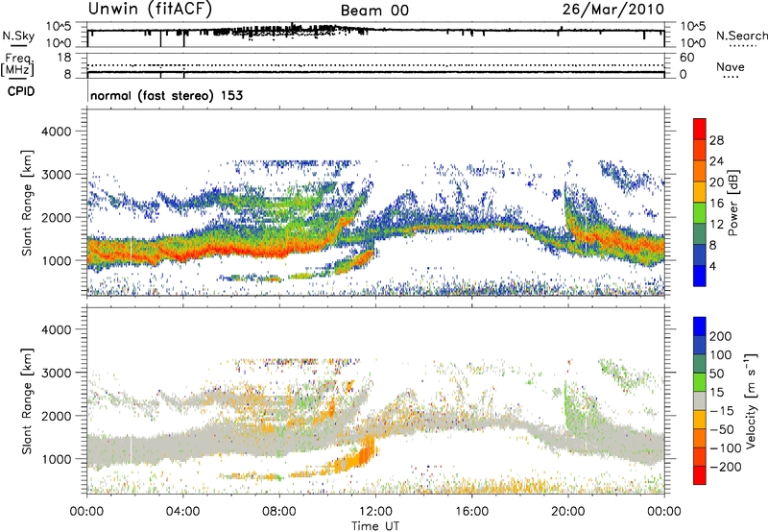The image size is (768, 532).
Task: Click the "Beam 00" header label
Action: point(374,11)
